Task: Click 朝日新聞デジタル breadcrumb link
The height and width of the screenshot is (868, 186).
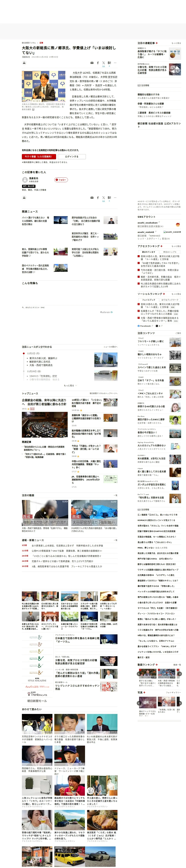Action: (29, 43)
